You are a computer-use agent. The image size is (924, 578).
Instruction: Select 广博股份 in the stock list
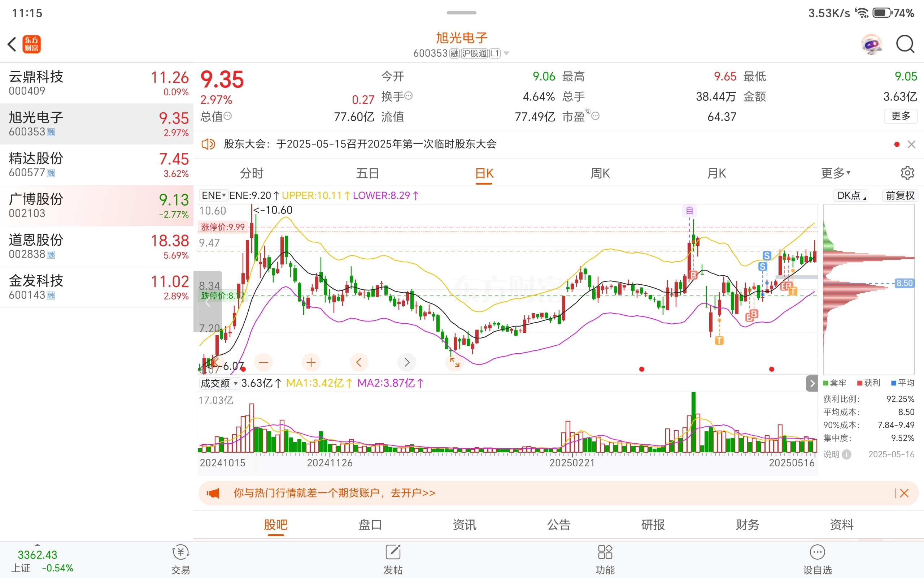pos(97,206)
